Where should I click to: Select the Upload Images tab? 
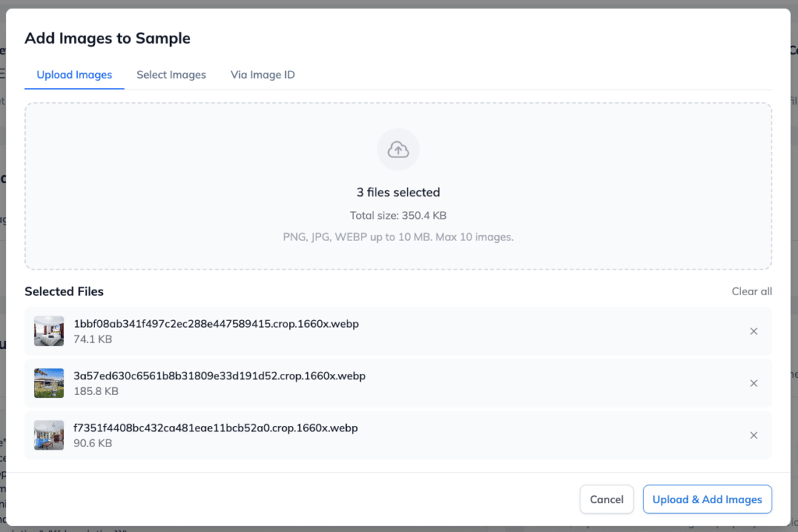click(x=74, y=75)
